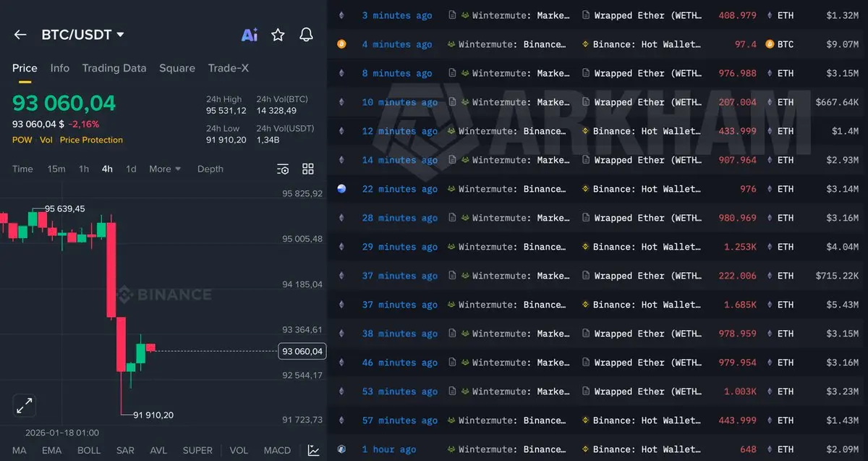The image size is (868, 461).
Task: Expand the More timeframes dropdown
Action: click(165, 169)
